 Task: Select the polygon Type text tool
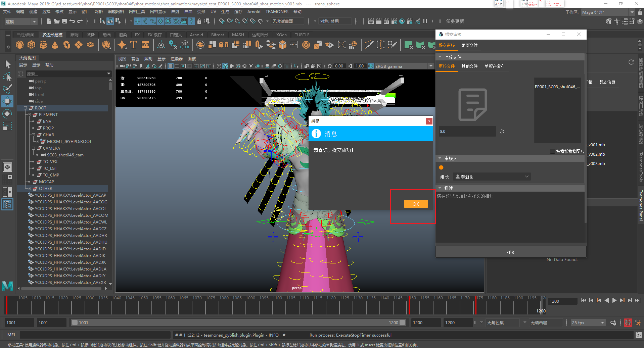[x=133, y=45]
